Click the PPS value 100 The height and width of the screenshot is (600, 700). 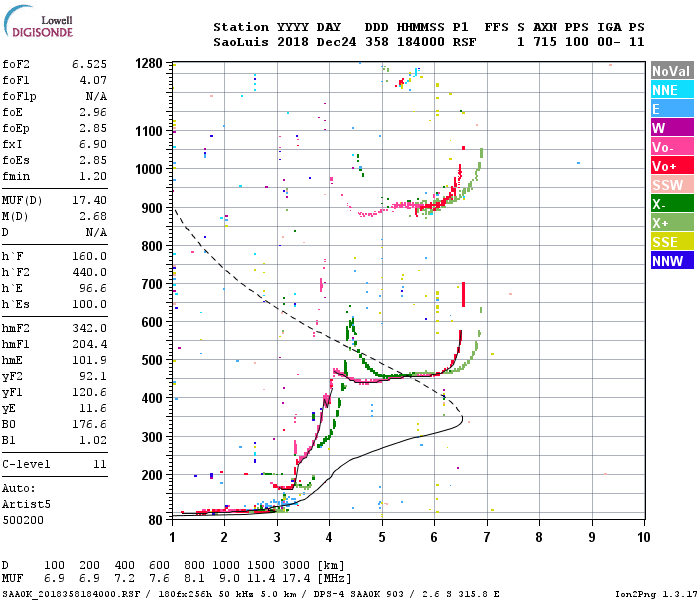(576, 42)
